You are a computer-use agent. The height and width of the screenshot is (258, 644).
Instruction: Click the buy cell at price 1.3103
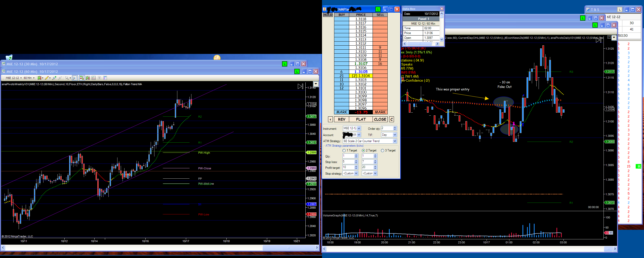341,80
